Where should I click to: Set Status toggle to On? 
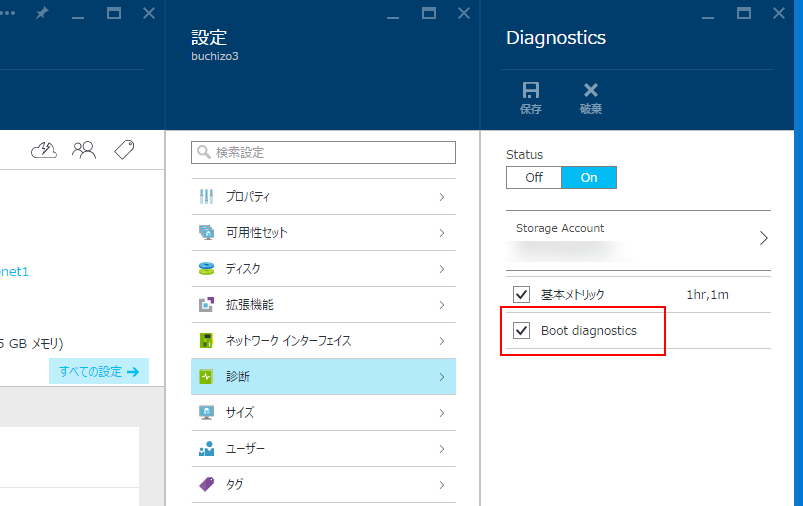pyautogui.click(x=589, y=177)
